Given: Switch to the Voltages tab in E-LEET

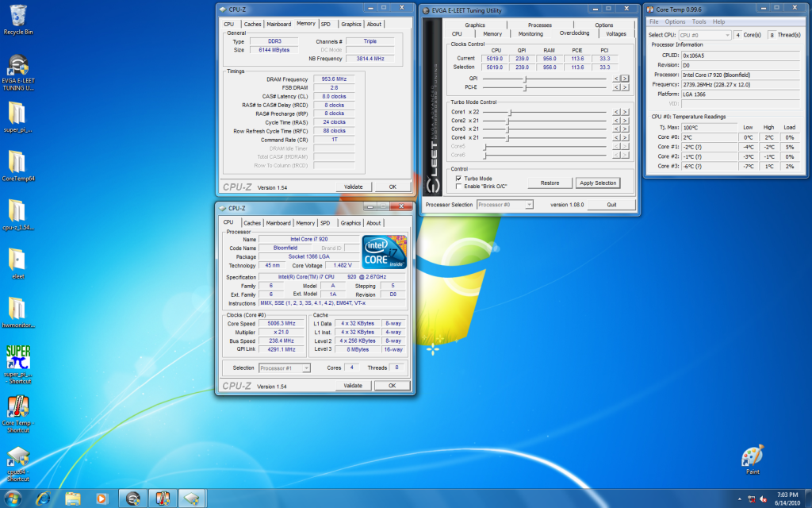Looking at the screenshot, I should [x=615, y=34].
